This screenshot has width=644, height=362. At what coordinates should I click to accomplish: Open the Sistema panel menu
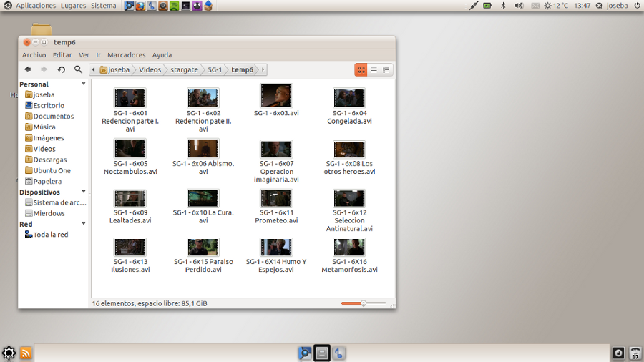click(x=104, y=6)
